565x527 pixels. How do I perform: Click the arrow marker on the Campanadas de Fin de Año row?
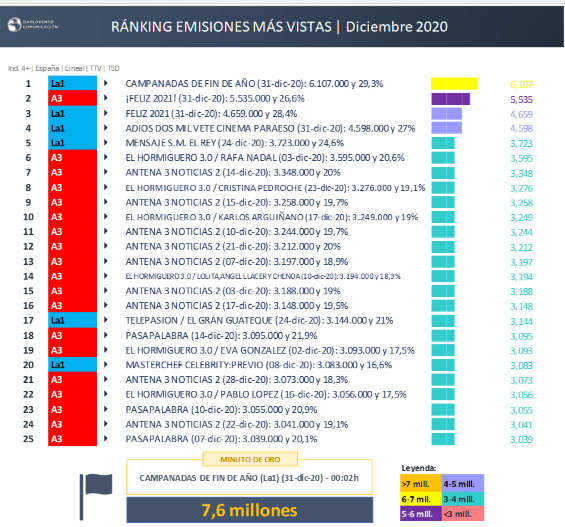coord(106,83)
